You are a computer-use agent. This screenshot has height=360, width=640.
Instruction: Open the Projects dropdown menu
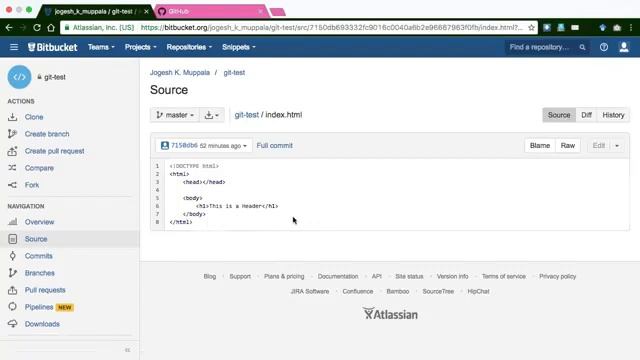pos(140,47)
